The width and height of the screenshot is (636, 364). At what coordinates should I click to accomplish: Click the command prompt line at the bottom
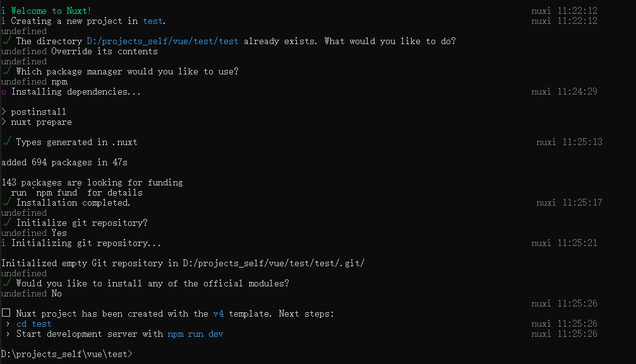click(67, 354)
